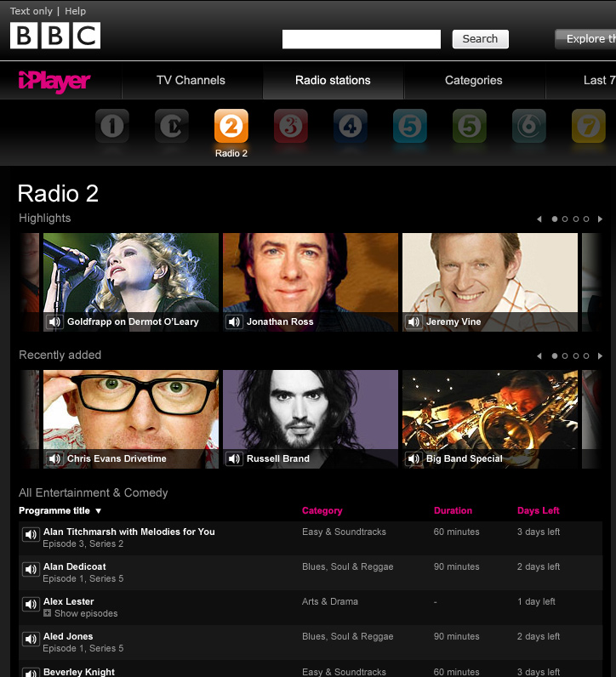The image size is (616, 677).
Task: Select third page dot in Recently added carousel
Action: [576, 356]
